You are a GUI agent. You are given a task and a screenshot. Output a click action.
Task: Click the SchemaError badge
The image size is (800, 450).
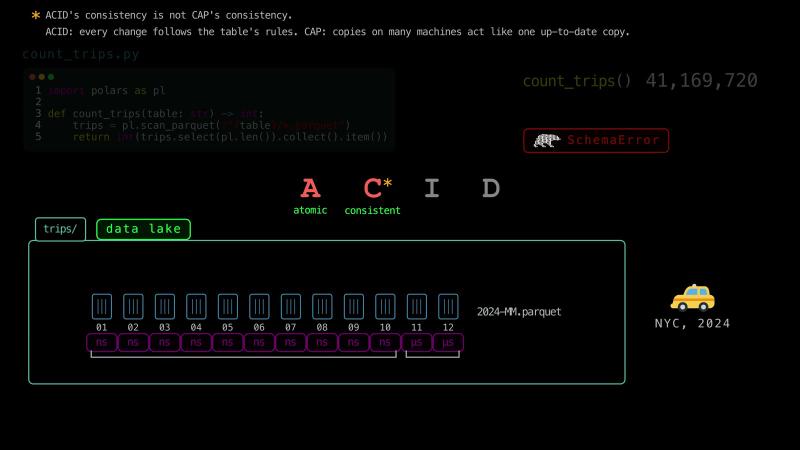(x=596, y=140)
